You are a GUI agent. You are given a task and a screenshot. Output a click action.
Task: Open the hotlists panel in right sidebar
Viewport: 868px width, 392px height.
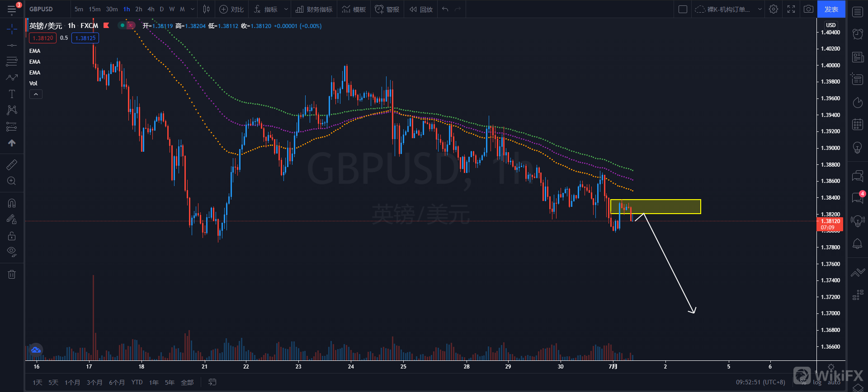[858, 103]
